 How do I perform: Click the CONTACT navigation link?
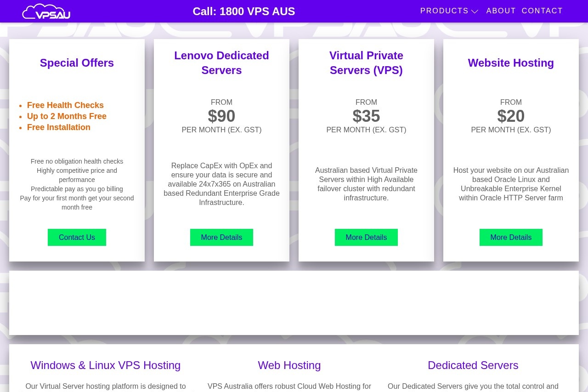point(542,11)
